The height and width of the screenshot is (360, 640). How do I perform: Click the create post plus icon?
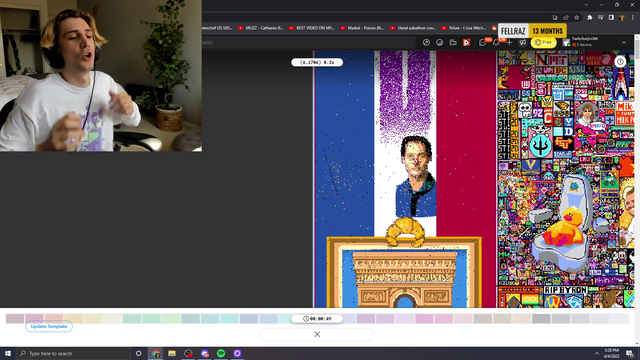tap(509, 42)
